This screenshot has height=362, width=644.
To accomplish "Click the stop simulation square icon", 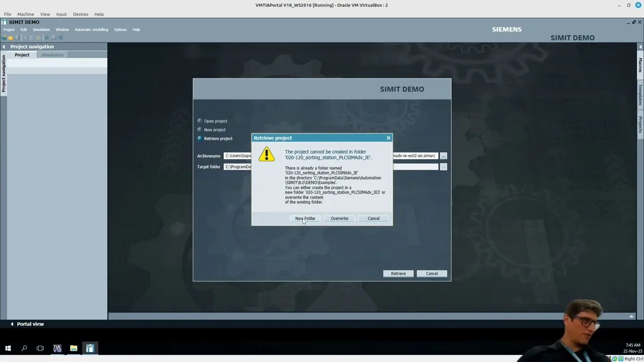I will pos(60,38).
